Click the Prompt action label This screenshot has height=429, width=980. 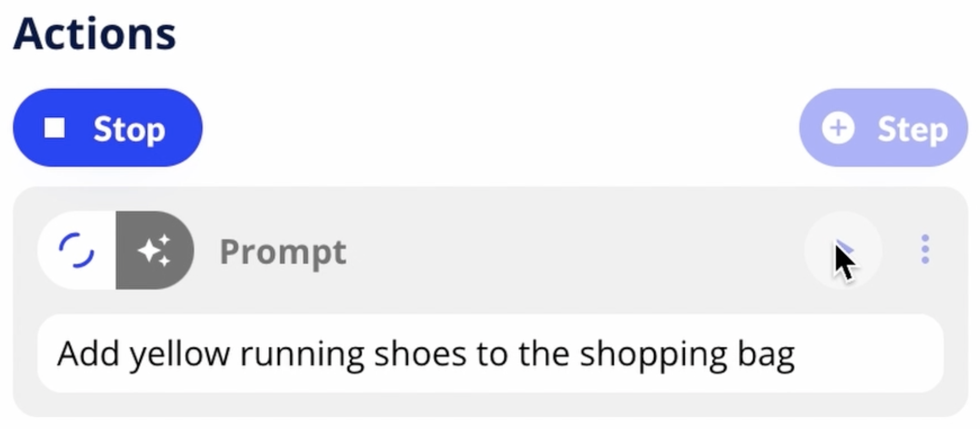283,251
